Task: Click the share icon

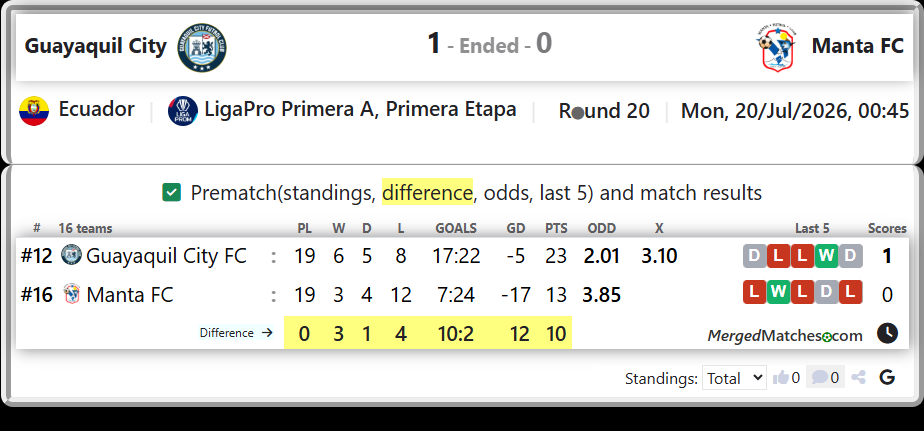Action: coord(859,377)
